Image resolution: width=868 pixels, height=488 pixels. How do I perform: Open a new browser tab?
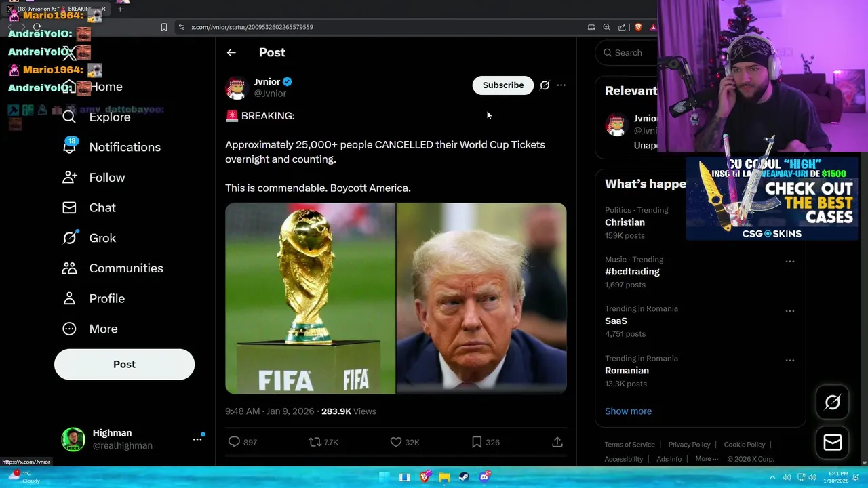(x=120, y=9)
